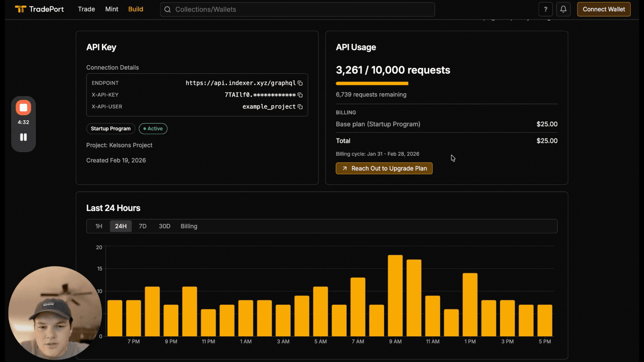Click the Connect Wallet button
The image size is (644, 362).
coord(603,9)
